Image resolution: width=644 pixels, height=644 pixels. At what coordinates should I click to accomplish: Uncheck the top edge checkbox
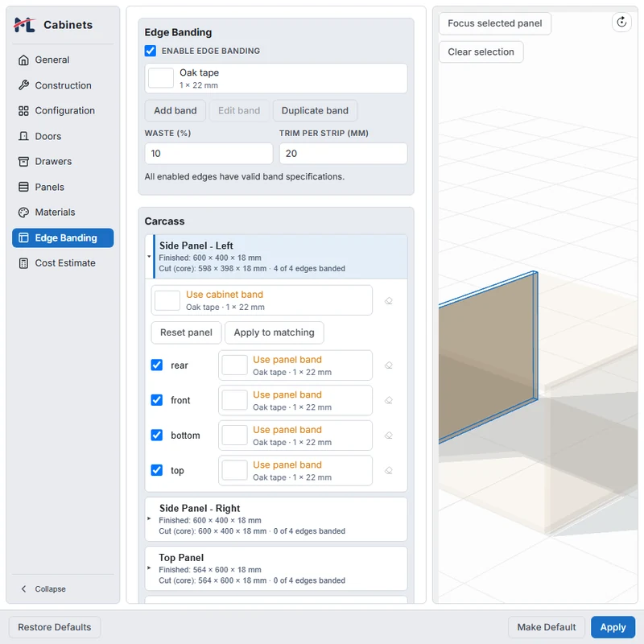tap(156, 470)
